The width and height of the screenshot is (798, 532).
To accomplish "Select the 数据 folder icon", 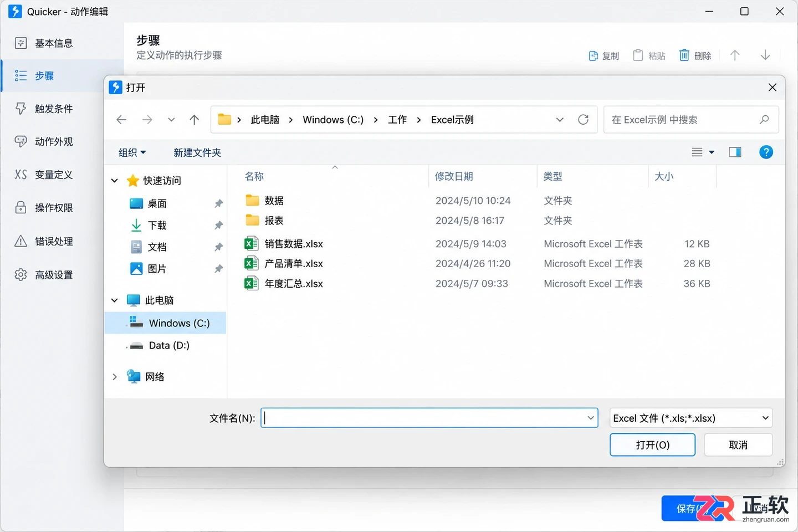I will pos(252,200).
